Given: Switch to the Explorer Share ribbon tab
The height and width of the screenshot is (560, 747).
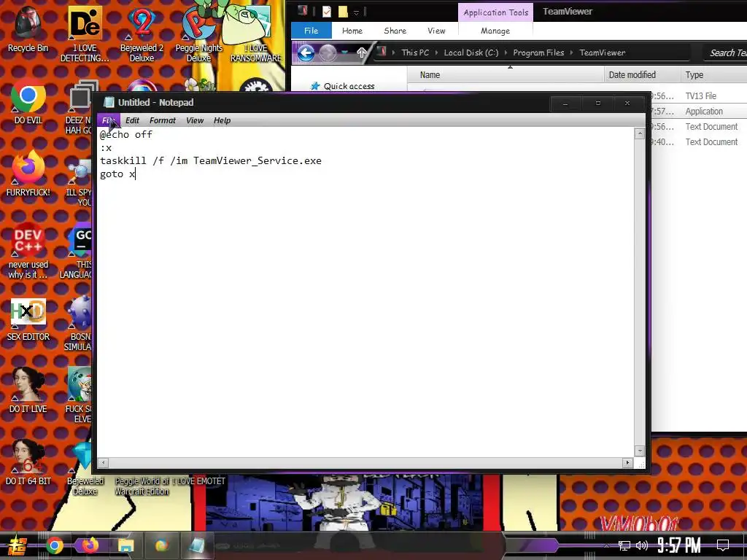Looking at the screenshot, I should click(x=395, y=31).
